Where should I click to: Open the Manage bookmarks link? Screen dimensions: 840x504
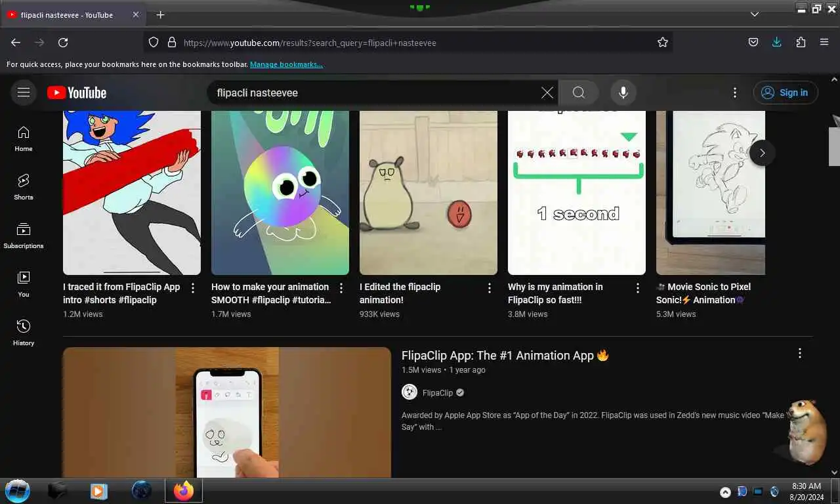tap(286, 64)
